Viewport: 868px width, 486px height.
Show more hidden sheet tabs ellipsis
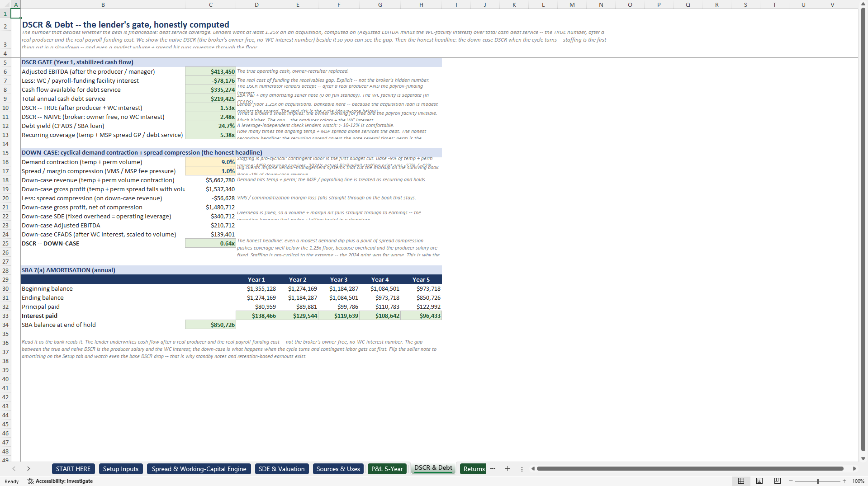click(x=493, y=469)
